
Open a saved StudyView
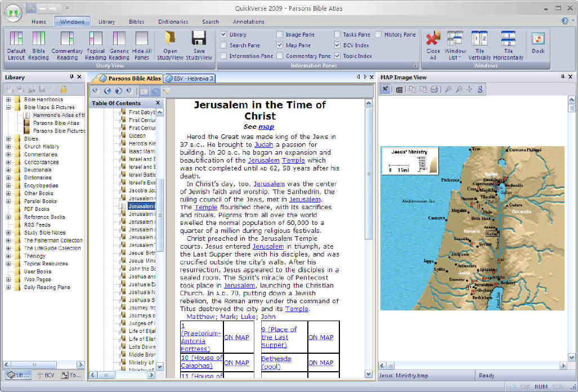[170, 46]
